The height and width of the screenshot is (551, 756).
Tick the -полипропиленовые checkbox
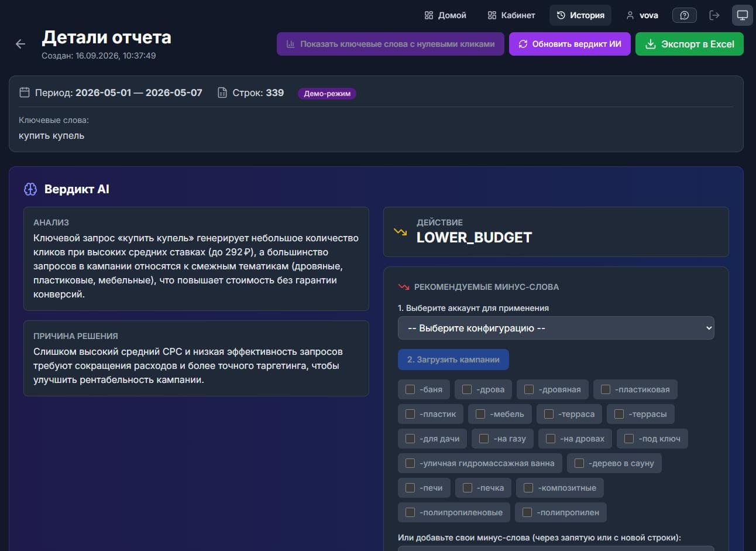(x=410, y=512)
